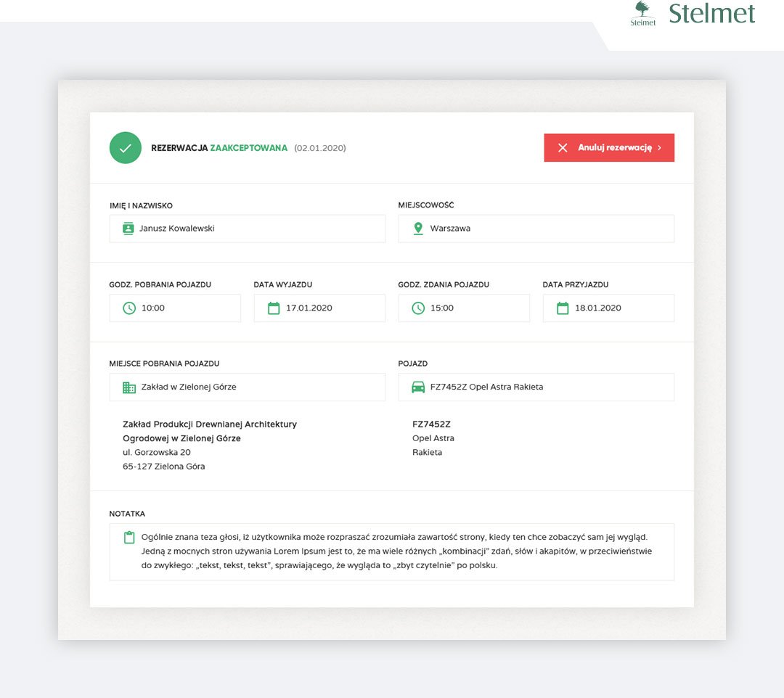This screenshot has height=698, width=784.
Task: Click the car icon next to FZ7452Z Opel Astra
Action: click(x=417, y=387)
